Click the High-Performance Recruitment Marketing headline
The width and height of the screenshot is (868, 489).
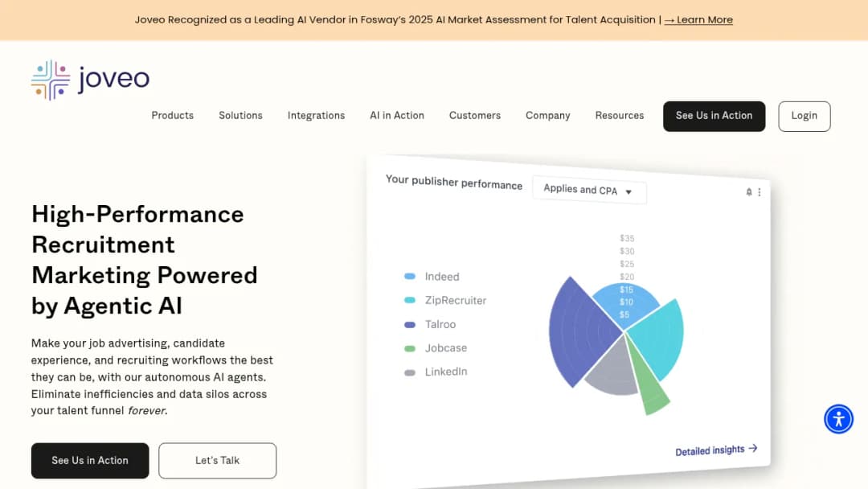coord(145,260)
